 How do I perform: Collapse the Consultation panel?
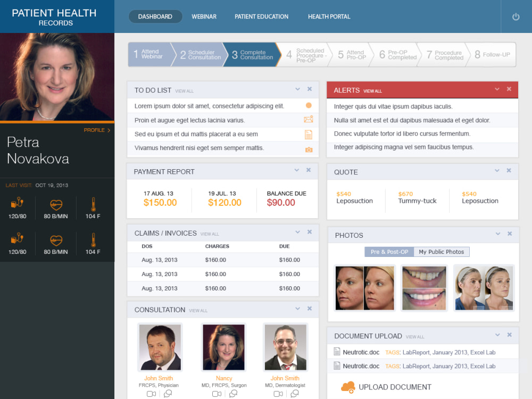[x=297, y=309]
